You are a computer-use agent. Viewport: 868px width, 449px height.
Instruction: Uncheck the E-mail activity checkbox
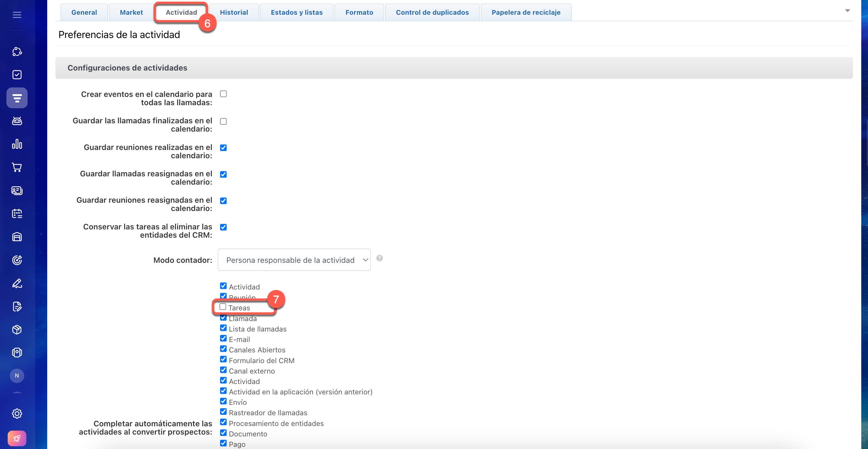coord(223,338)
